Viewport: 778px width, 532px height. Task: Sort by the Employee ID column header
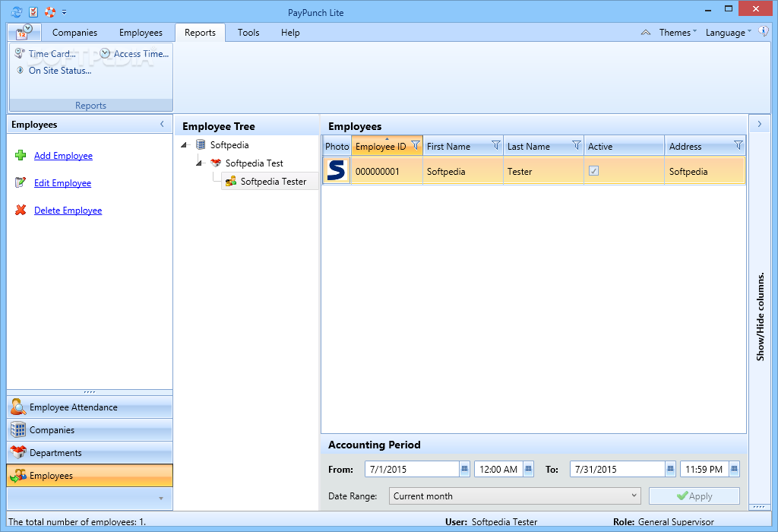pyautogui.click(x=381, y=147)
